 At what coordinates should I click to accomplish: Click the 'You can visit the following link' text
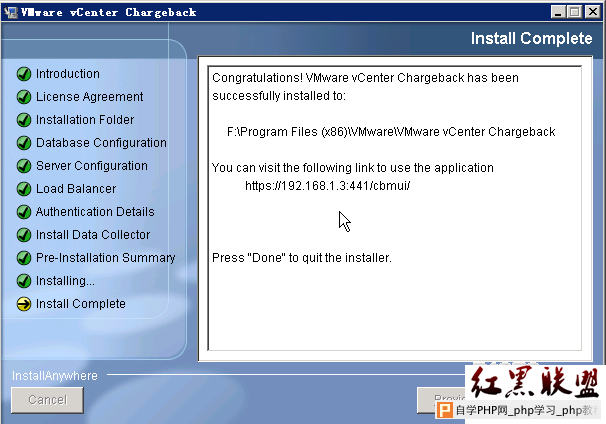[x=353, y=168]
